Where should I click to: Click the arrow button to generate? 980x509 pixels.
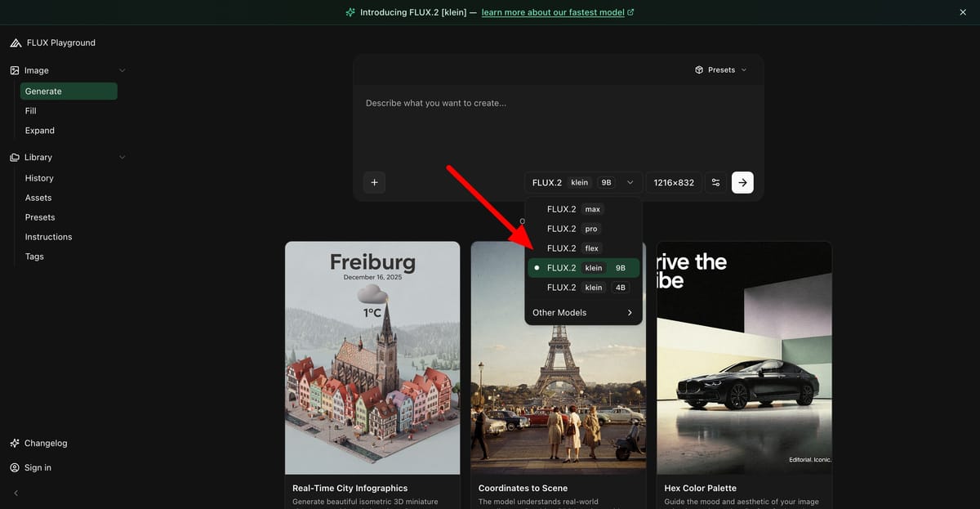coord(742,182)
